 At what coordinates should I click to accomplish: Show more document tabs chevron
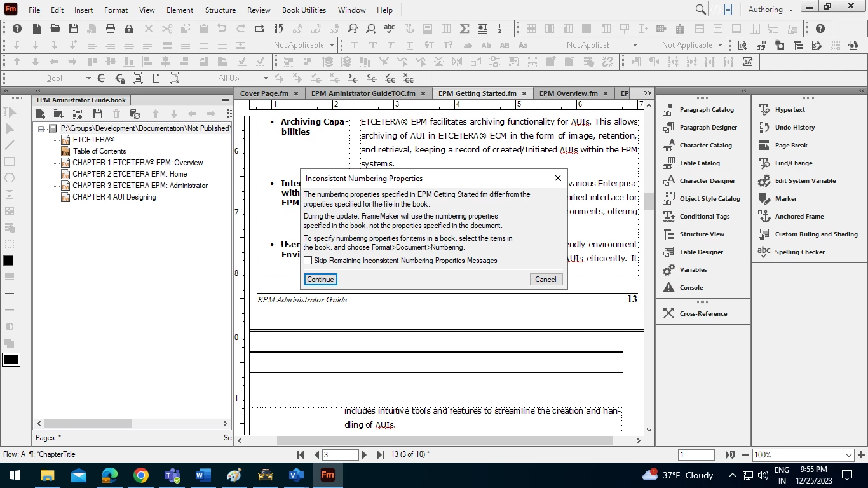point(648,93)
